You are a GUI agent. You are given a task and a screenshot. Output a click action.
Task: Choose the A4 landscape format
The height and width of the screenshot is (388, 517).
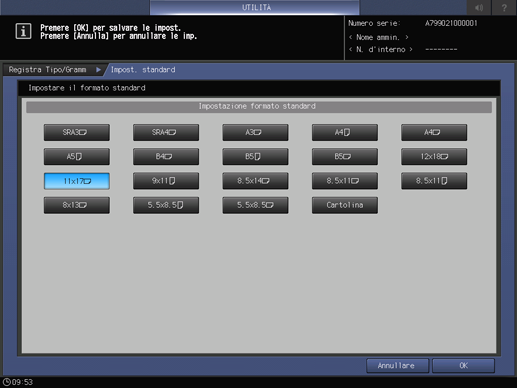point(434,132)
